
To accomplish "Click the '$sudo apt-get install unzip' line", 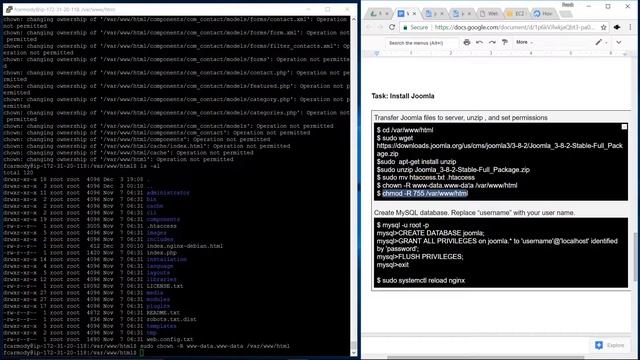I will pyautogui.click(x=416, y=162).
